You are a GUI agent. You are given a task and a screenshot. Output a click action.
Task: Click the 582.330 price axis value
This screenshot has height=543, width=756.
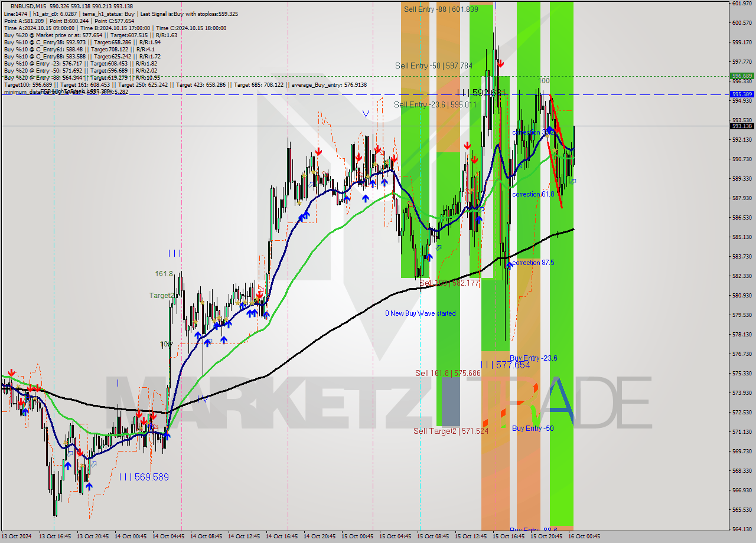[742, 276]
